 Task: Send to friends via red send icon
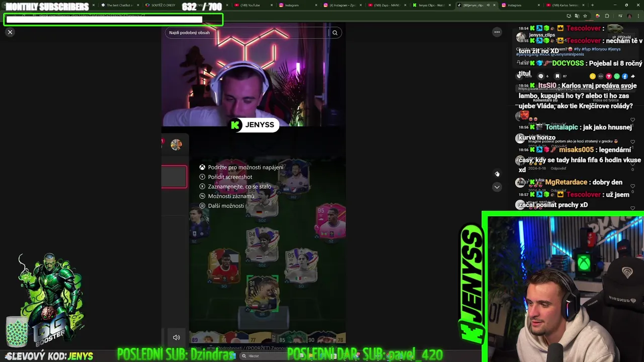point(609,76)
